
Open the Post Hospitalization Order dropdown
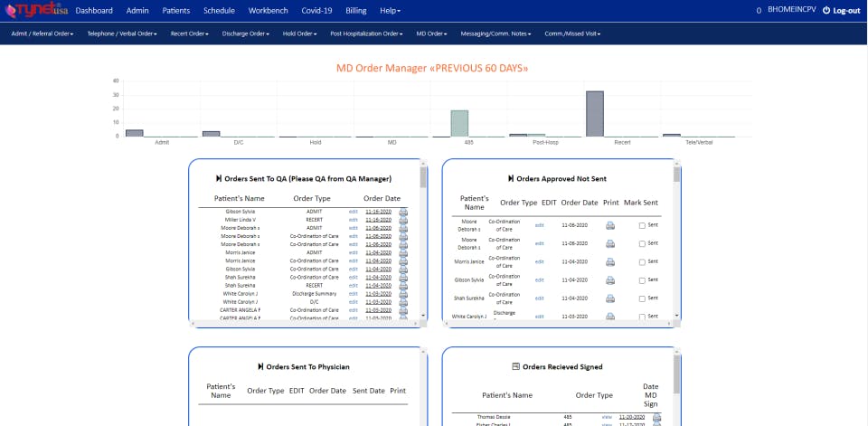coord(366,33)
